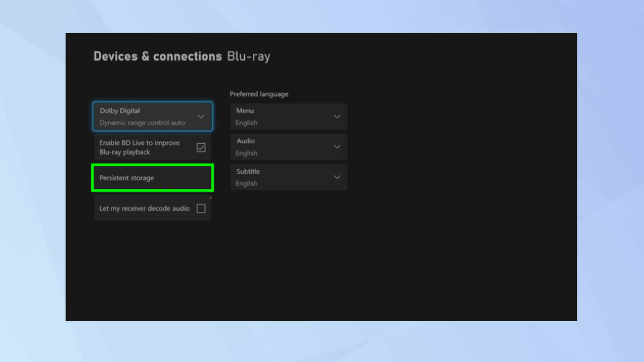Expand the Audio preferred language dropdown

[x=288, y=146]
